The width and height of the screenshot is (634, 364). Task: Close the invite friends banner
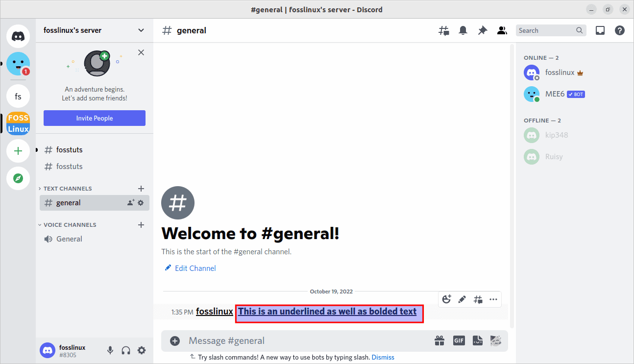coord(141,52)
